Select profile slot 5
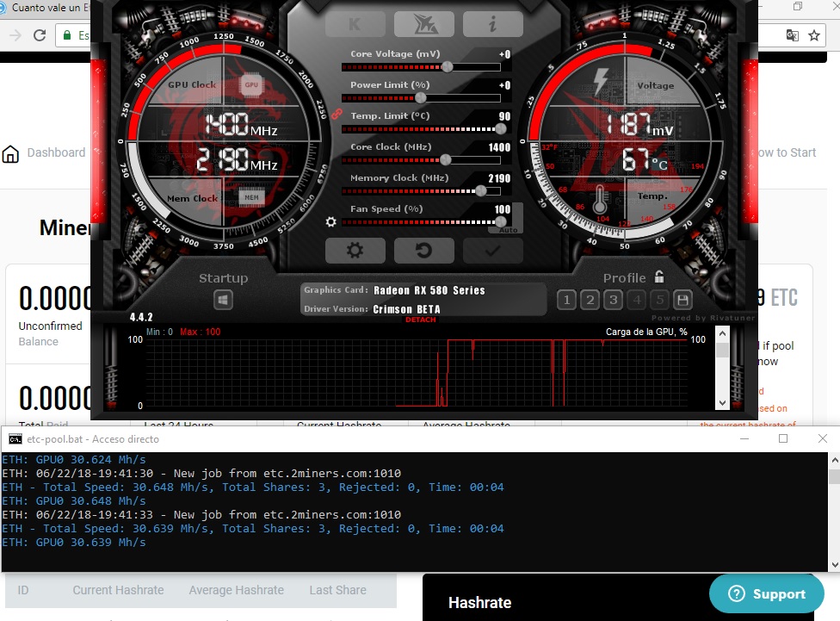 (x=660, y=300)
